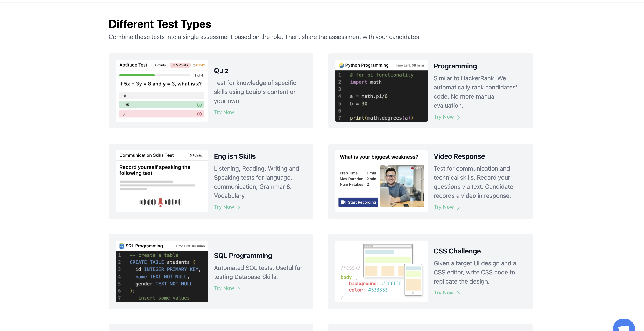Click the chevron arrow beside SQL Programming Try Now
Screen dimensions: 644x331
(238, 289)
